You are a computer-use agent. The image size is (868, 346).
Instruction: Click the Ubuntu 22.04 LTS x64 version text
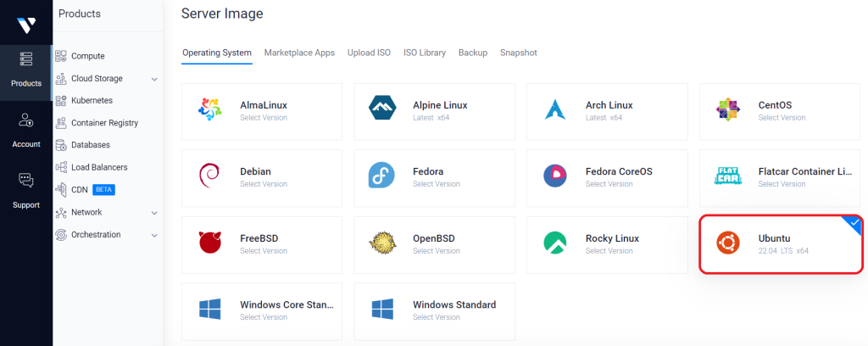[x=783, y=251]
